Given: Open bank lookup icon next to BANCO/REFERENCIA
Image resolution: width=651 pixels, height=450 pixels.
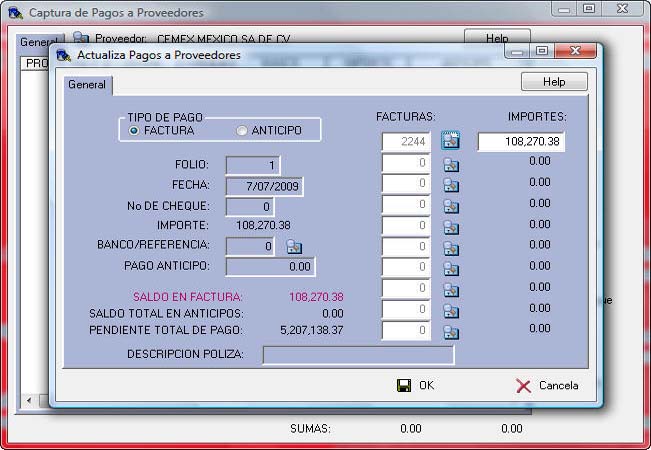Looking at the screenshot, I should 294,247.
